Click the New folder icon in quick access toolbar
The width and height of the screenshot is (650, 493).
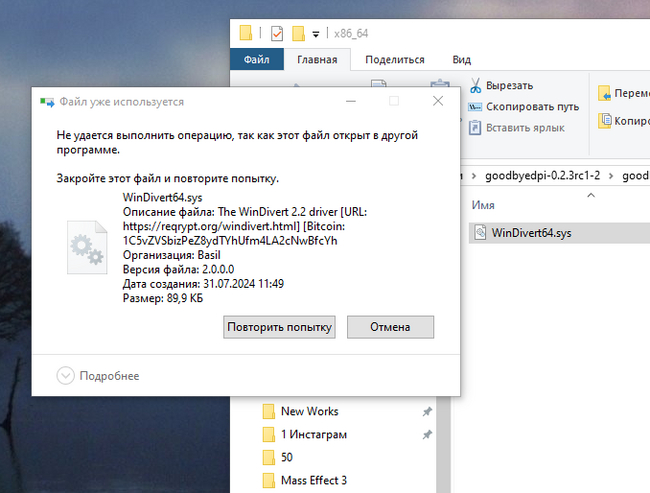(x=298, y=34)
